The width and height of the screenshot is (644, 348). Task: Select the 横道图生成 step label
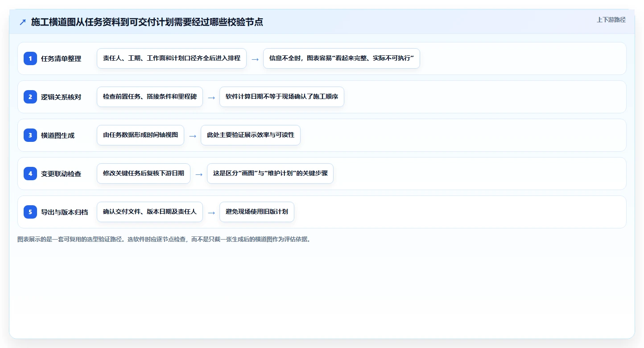58,135
